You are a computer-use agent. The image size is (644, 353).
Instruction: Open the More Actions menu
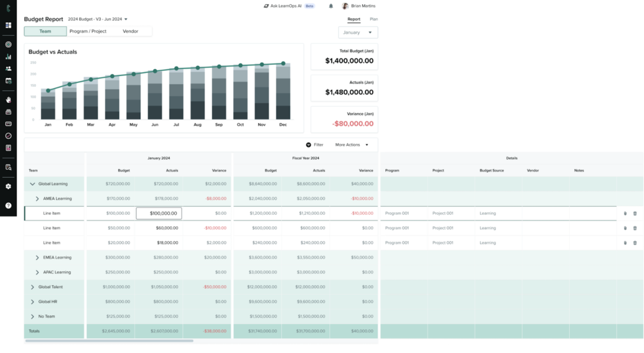(352, 144)
